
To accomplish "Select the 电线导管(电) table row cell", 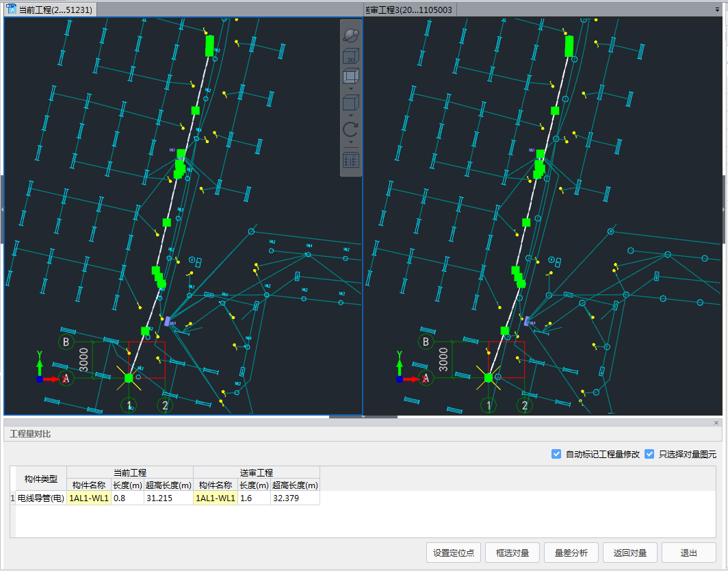I will pyautogui.click(x=41, y=498).
